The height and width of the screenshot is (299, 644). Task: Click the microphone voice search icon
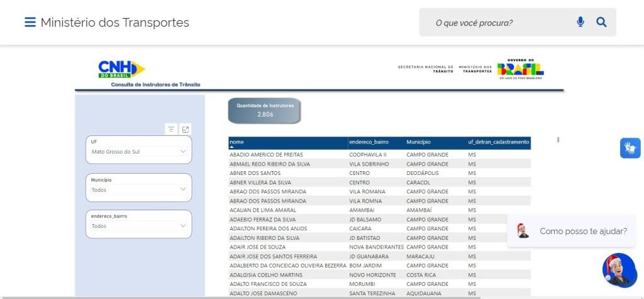pos(580,23)
